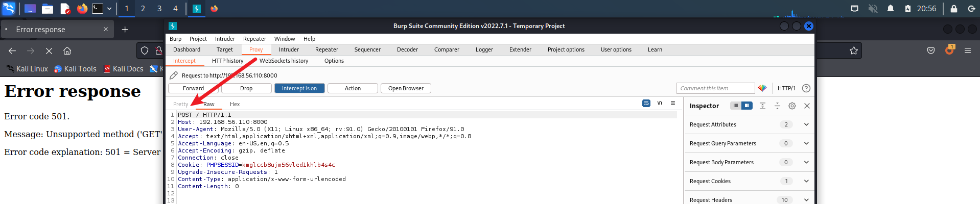
Task: Forward the intercepted request
Action: [193, 88]
